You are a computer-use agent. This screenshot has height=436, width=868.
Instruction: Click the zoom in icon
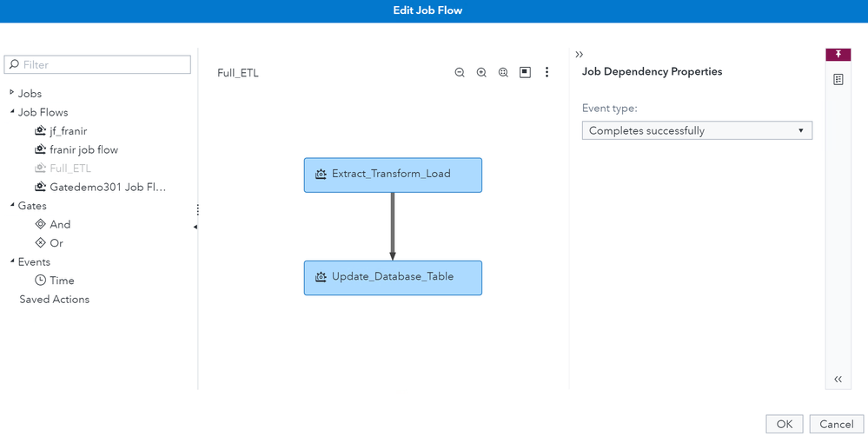tap(481, 73)
